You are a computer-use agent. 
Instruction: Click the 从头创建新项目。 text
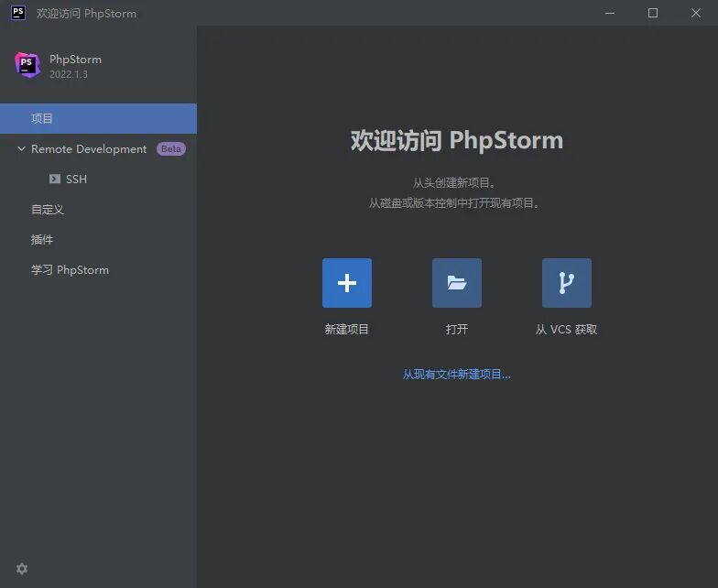coord(454,183)
